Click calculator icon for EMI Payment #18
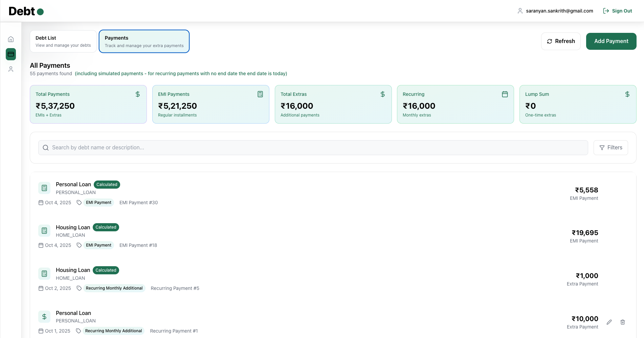This screenshot has width=644, height=338. pos(44,231)
